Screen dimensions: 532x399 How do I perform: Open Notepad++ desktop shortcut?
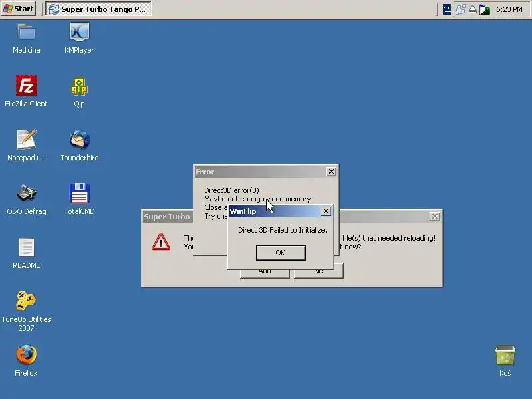[x=27, y=140]
